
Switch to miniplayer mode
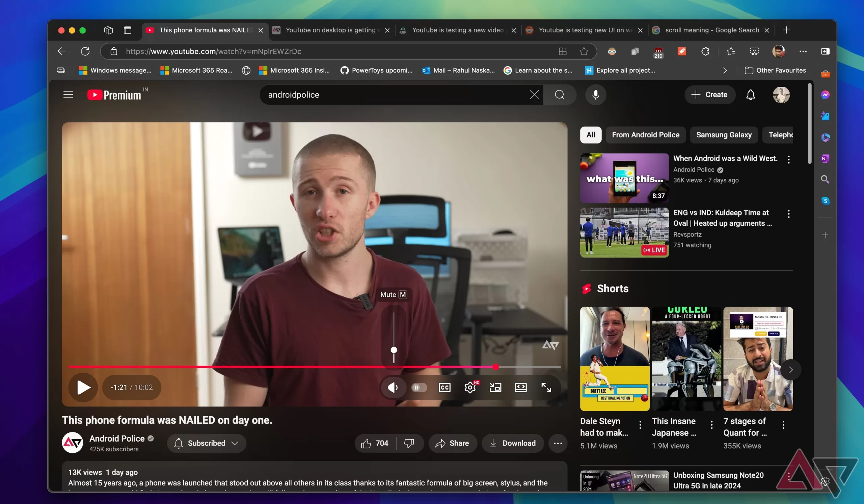495,388
